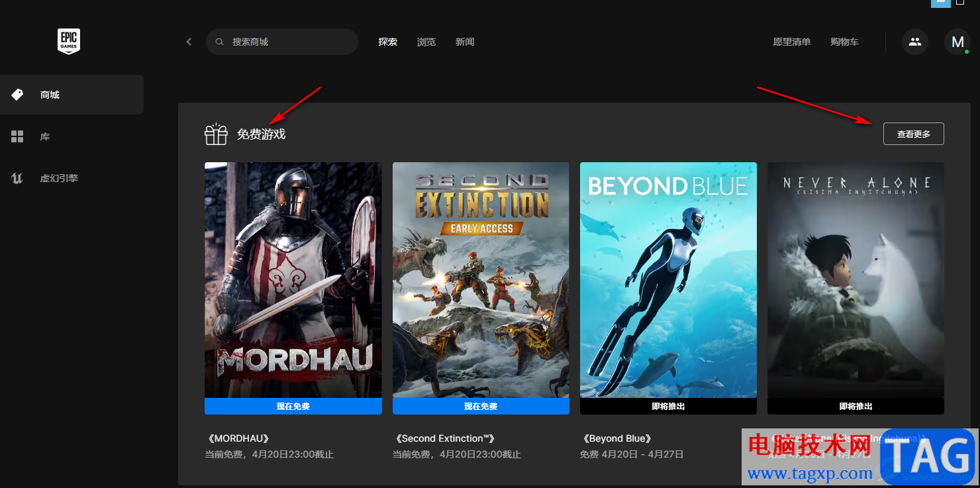This screenshot has height=488, width=980.
Task: Go back with the left chevron arrow
Action: click(189, 42)
